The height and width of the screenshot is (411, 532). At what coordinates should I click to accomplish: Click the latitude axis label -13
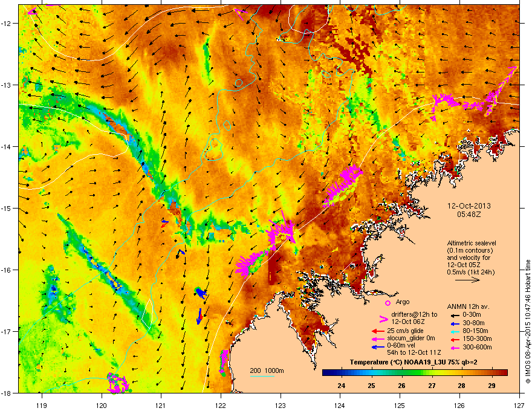coord(6,85)
